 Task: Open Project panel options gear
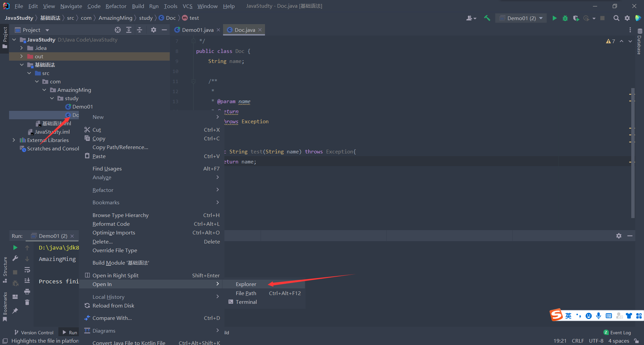pyautogui.click(x=154, y=30)
